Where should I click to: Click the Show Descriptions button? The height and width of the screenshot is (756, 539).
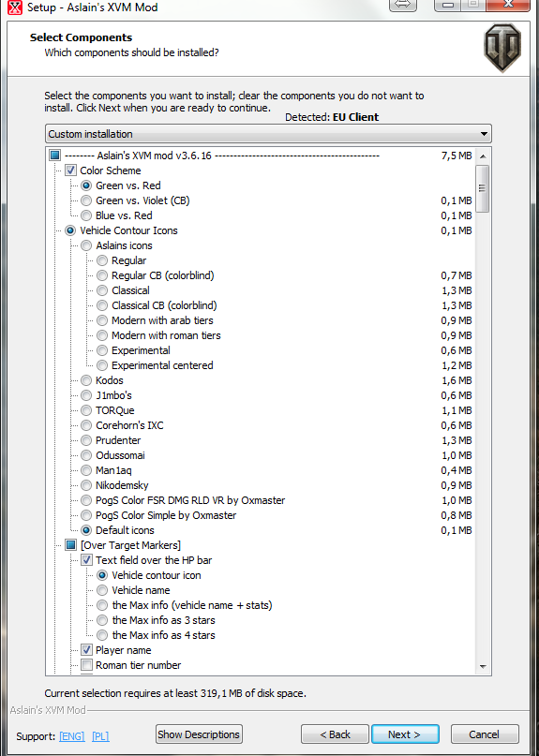pyautogui.click(x=199, y=734)
